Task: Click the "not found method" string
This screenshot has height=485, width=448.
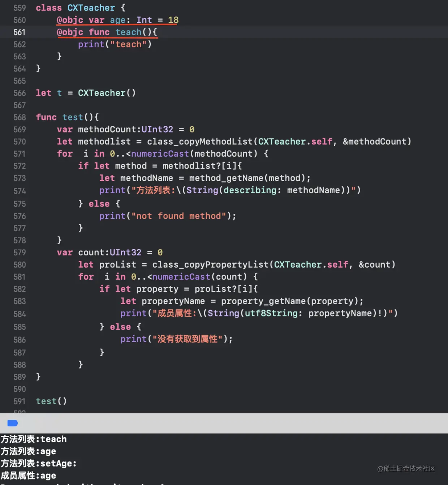Action: pos(178,216)
